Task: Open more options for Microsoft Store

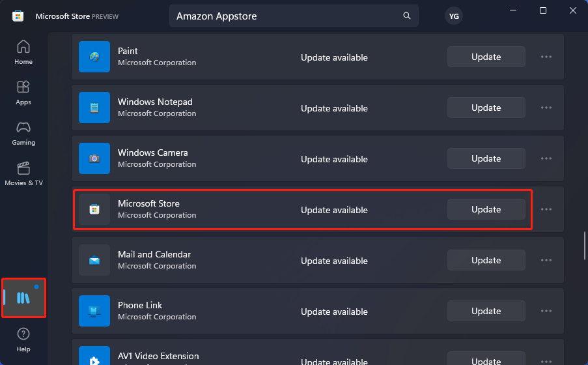Action: [x=546, y=209]
